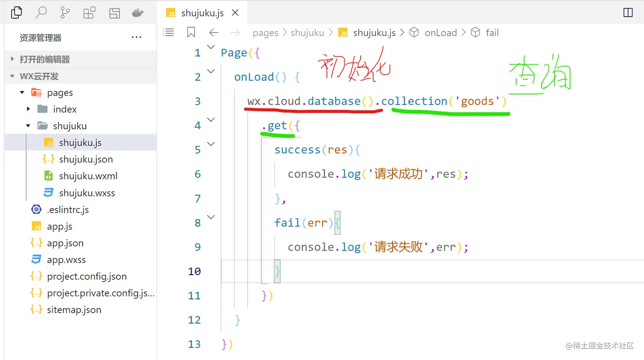Open project.private.config.js file
Screen dimensions: 644x360
point(80,293)
